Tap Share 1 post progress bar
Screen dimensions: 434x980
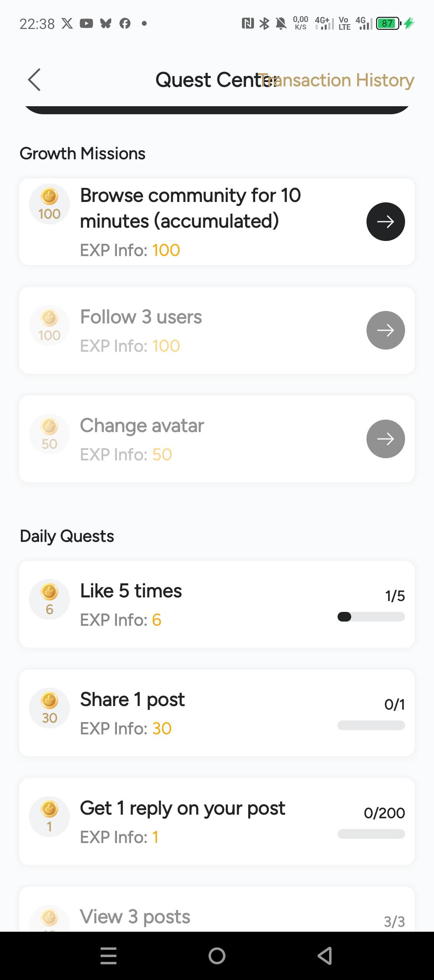(371, 725)
